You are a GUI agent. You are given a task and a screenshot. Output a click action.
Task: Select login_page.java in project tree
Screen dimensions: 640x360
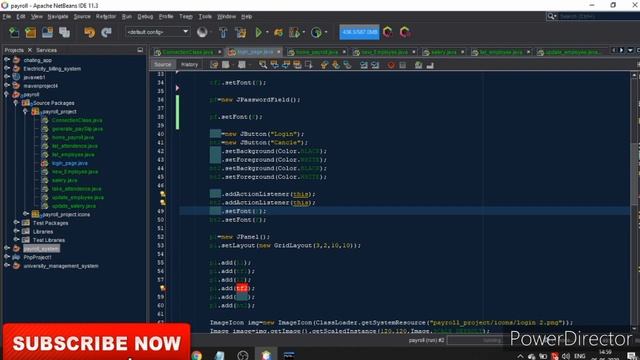(69, 163)
